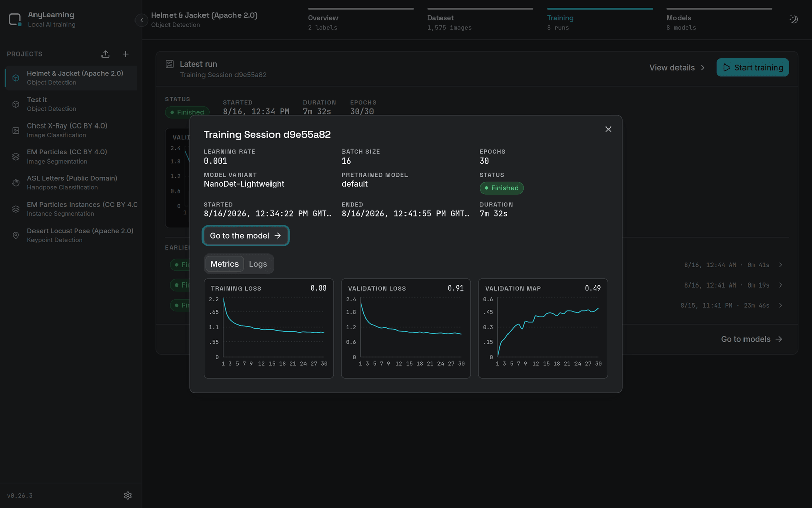Expand the 8/15 11:41 PM run row chevron

tap(781, 305)
